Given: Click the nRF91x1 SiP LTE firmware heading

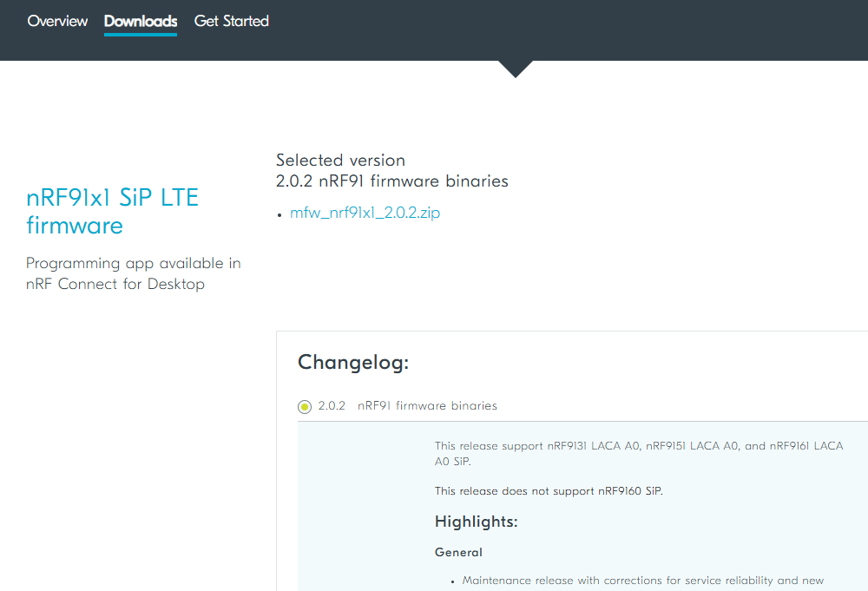Looking at the screenshot, I should 112,212.
